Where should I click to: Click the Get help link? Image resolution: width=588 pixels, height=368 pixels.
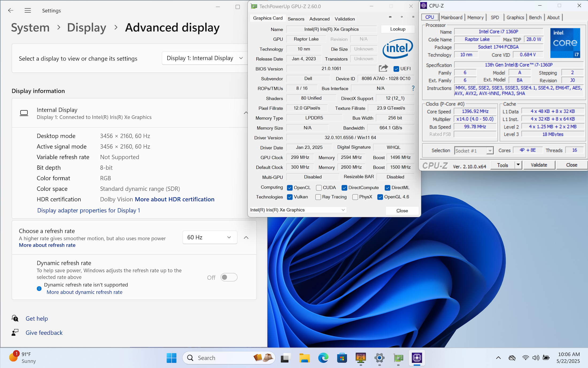point(37,318)
